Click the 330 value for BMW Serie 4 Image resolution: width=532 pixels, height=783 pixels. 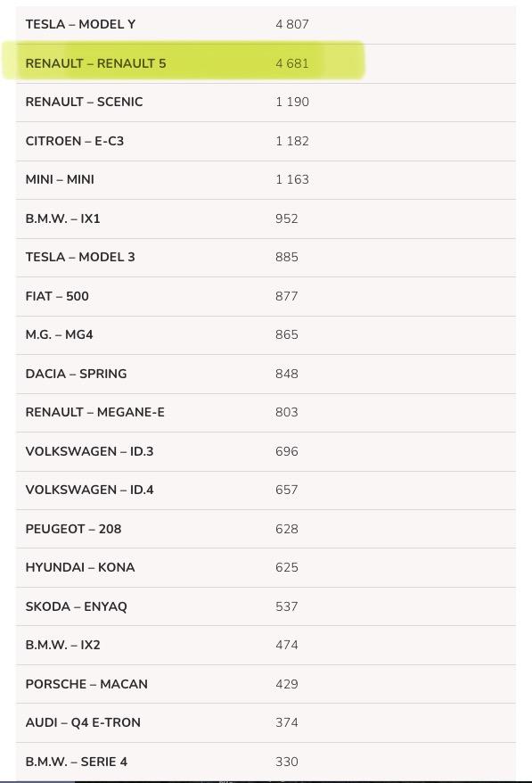click(x=286, y=762)
